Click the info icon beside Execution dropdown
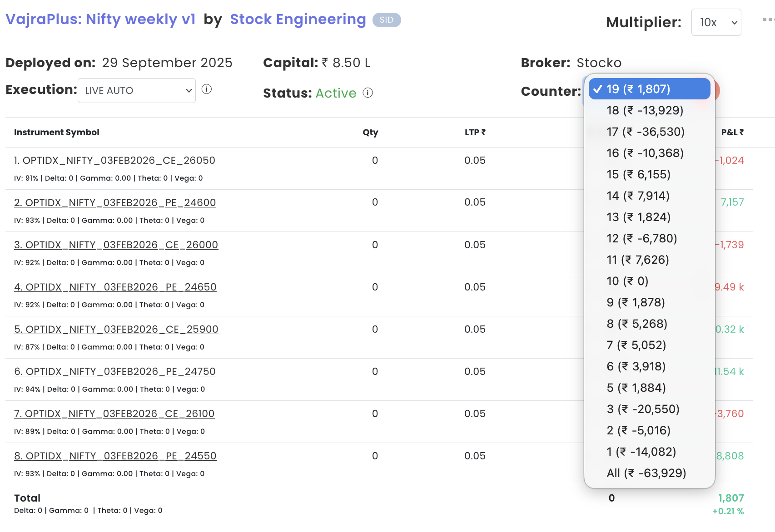This screenshot has width=775, height=532. tap(207, 89)
